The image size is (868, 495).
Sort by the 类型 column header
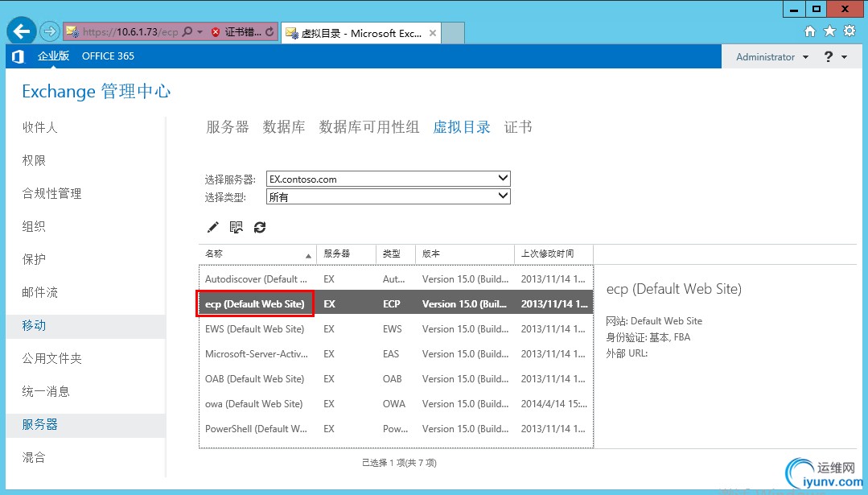[396, 254]
